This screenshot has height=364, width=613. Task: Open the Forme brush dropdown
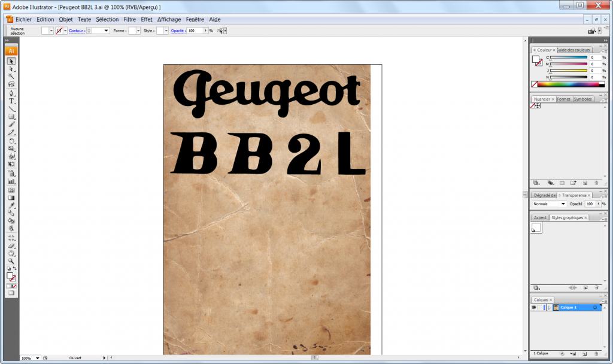pyautogui.click(x=138, y=31)
